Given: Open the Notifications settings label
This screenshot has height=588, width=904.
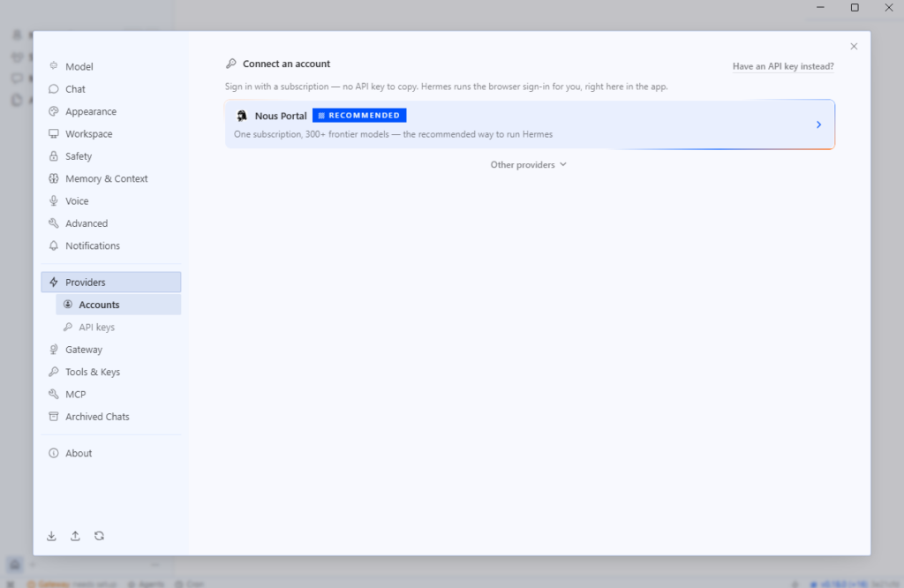Looking at the screenshot, I should [93, 245].
